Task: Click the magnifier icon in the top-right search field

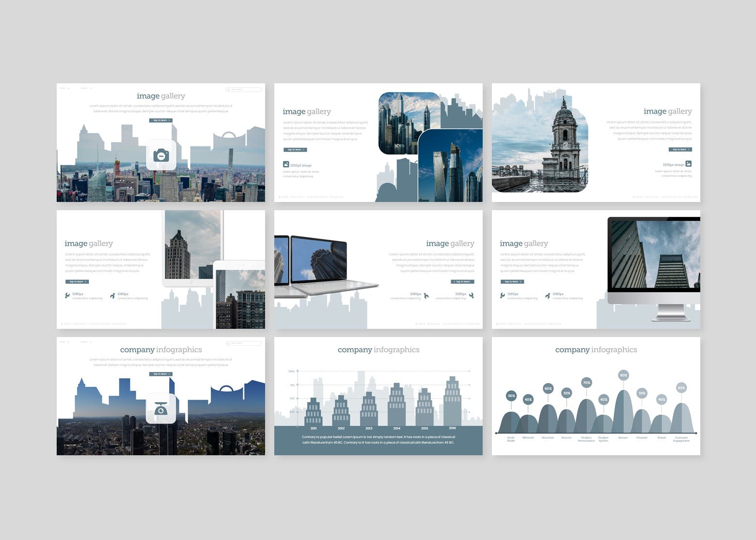Action: 229,90
